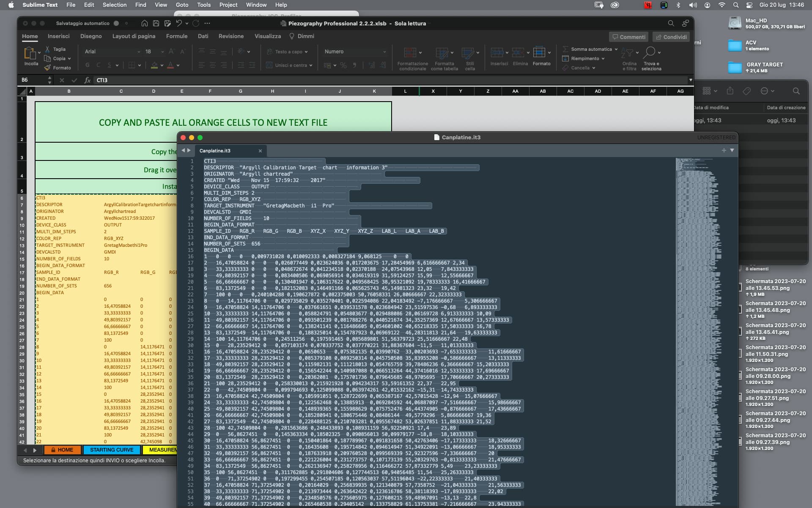812x508 pixels.
Task: Toggle the Salvataggio automatico switch
Action: (116, 23)
